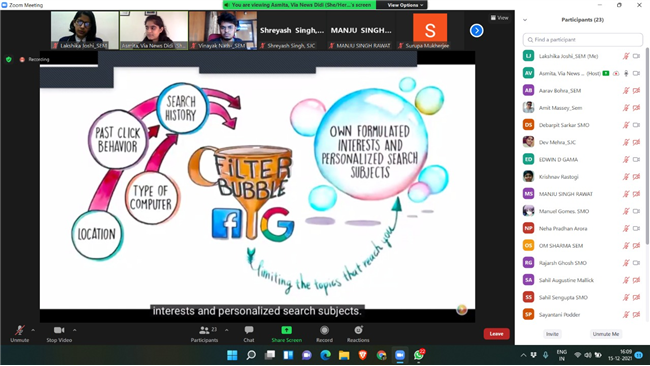
Task: Open WhatsApp from the taskbar
Action: (419, 355)
